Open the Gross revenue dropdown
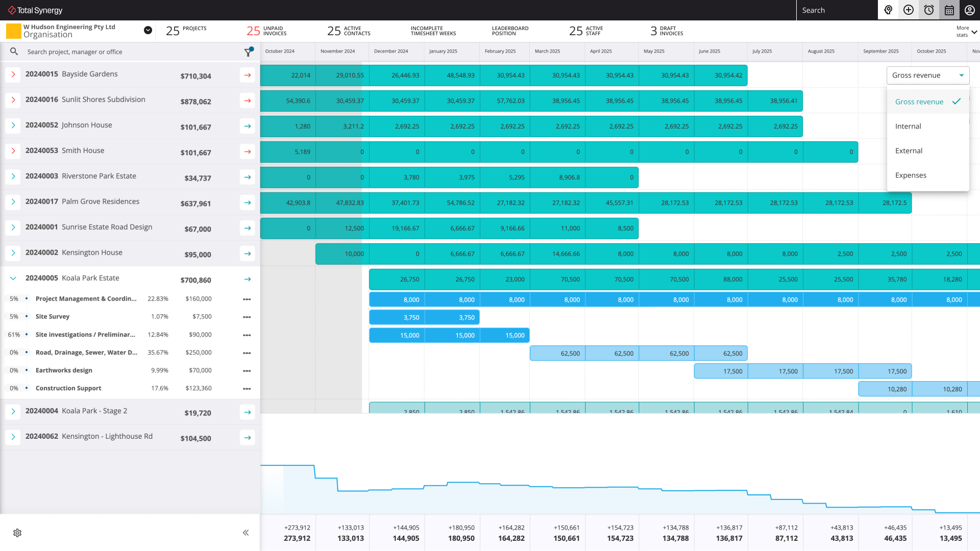980x551 pixels. tap(927, 75)
